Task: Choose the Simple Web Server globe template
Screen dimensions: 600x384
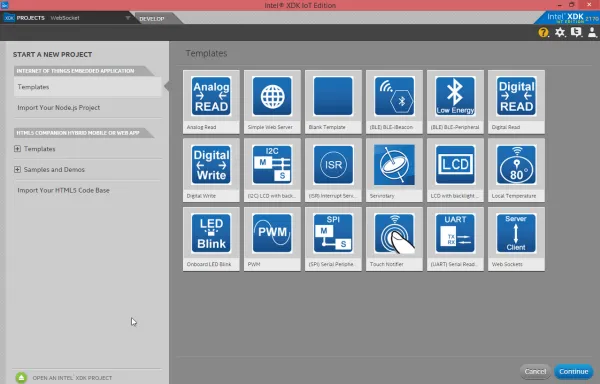Action: tap(272, 96)
